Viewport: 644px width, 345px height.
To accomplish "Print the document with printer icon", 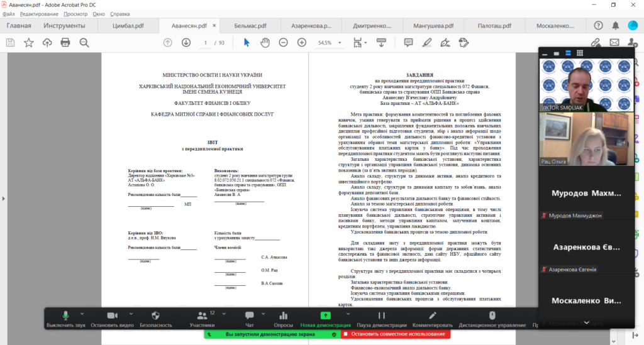I will point(65,43).
